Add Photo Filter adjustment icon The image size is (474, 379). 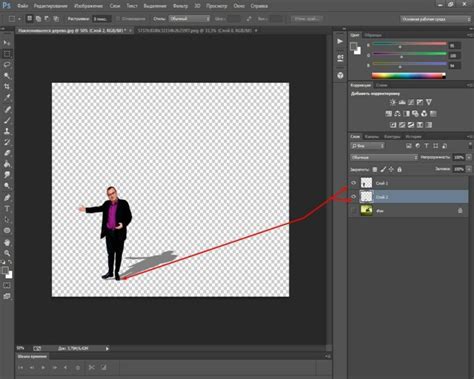pyautogui.click(x=415, y=114)
